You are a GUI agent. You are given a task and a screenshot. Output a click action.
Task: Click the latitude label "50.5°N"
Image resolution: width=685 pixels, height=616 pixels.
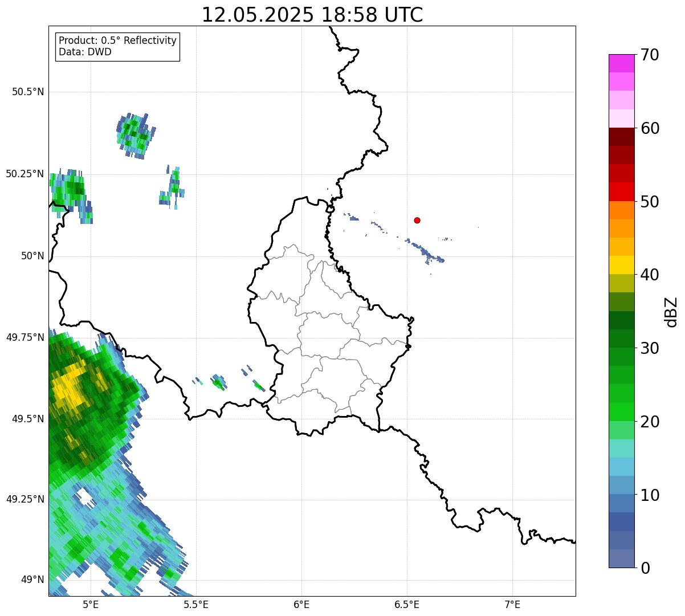click(28, 92)
